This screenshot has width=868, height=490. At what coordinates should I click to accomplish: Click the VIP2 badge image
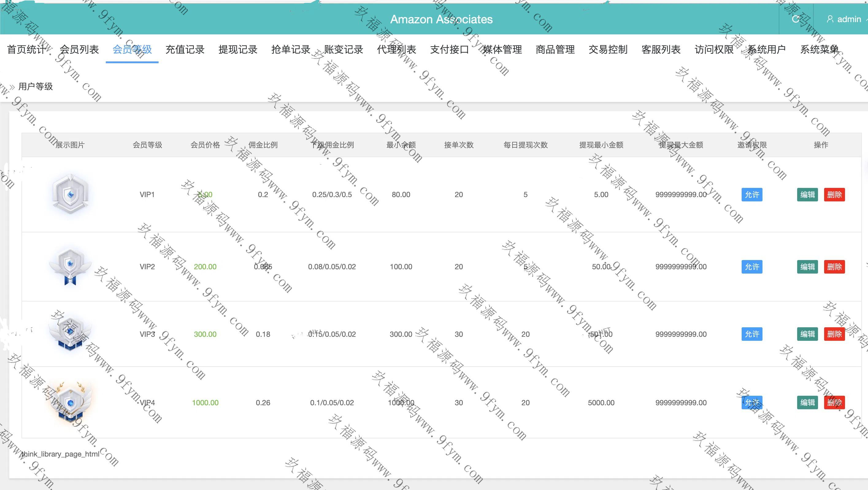[70, 267]
